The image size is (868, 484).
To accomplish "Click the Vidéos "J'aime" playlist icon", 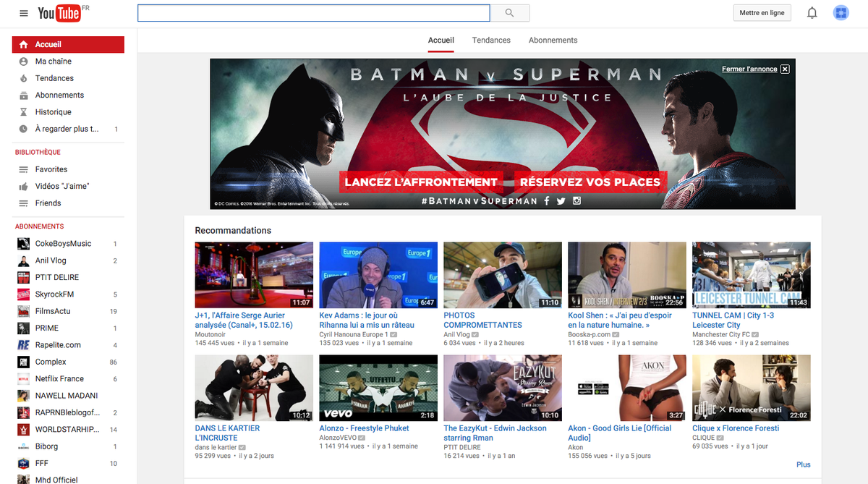I will 23,186.
